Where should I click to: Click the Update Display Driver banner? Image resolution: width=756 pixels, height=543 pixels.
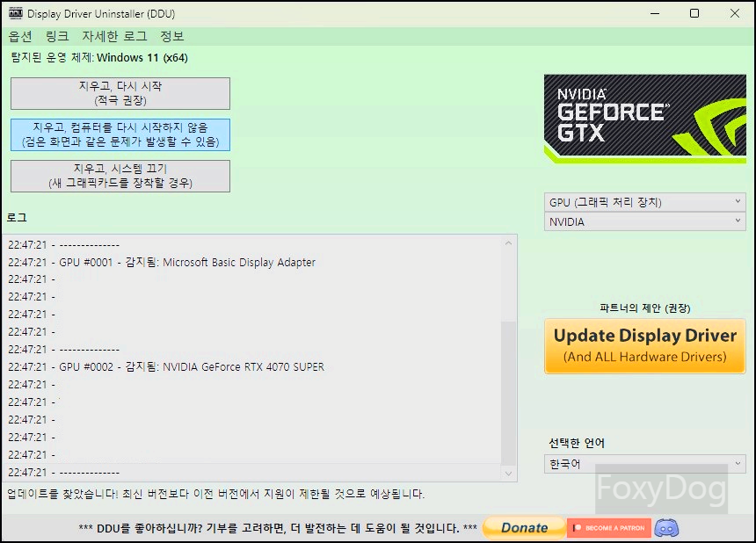[x=644, y=346]
